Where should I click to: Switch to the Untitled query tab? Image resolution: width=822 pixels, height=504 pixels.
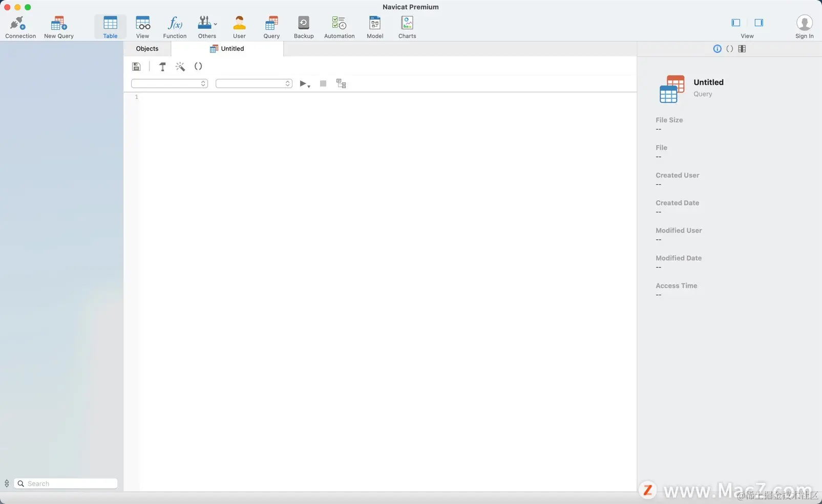click(x=227, y=49)
